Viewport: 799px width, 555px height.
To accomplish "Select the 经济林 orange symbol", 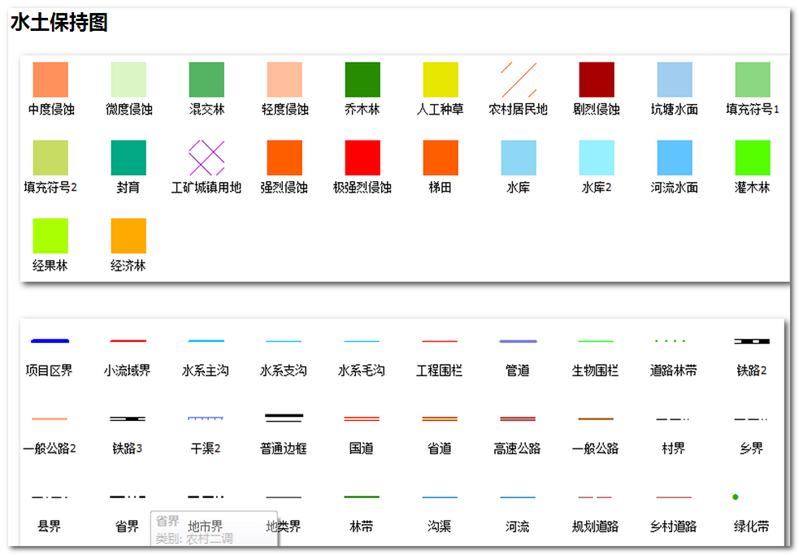I will [128, 235].
